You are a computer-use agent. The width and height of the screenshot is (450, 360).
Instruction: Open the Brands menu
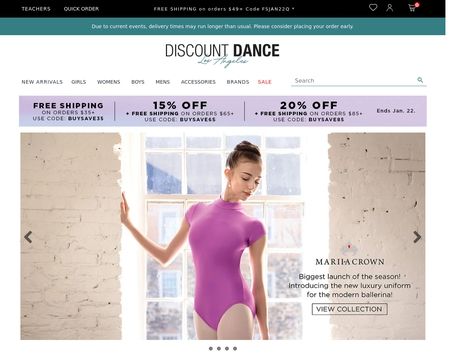click(x=238, y=82)
